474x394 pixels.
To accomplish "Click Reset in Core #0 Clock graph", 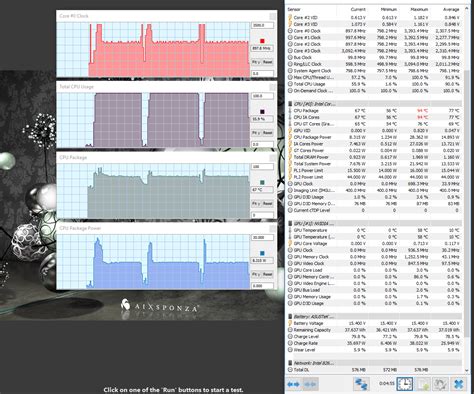I will coord(268,62).
